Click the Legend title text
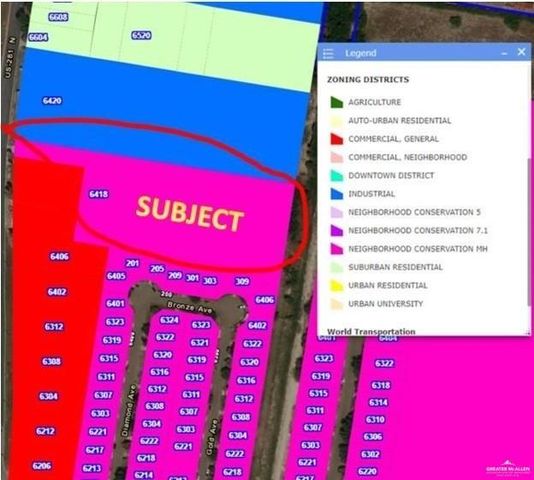Viewport: 534px width, 480px height. [x=361, y=53]
